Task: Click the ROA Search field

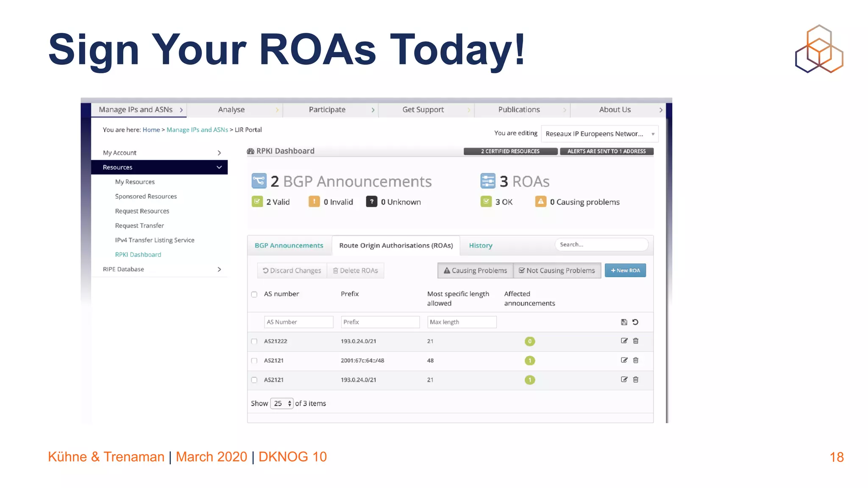Action: 601,244
